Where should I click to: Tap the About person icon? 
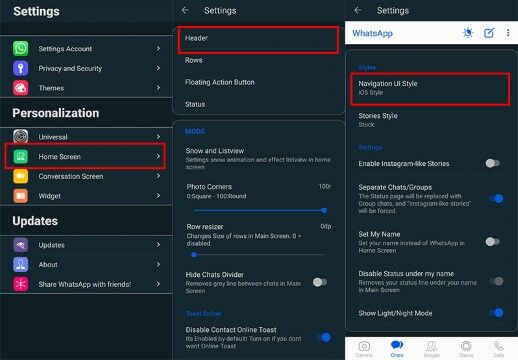(21, 265)
